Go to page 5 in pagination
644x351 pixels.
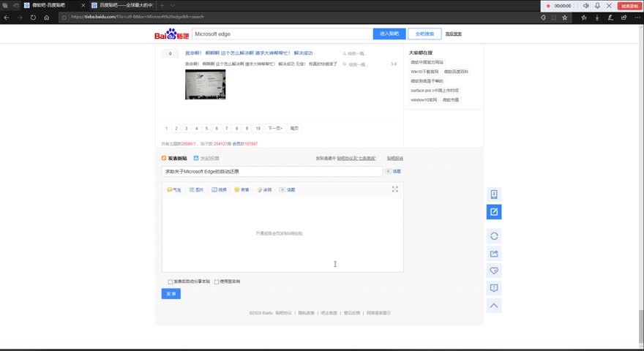click(206, 128)
